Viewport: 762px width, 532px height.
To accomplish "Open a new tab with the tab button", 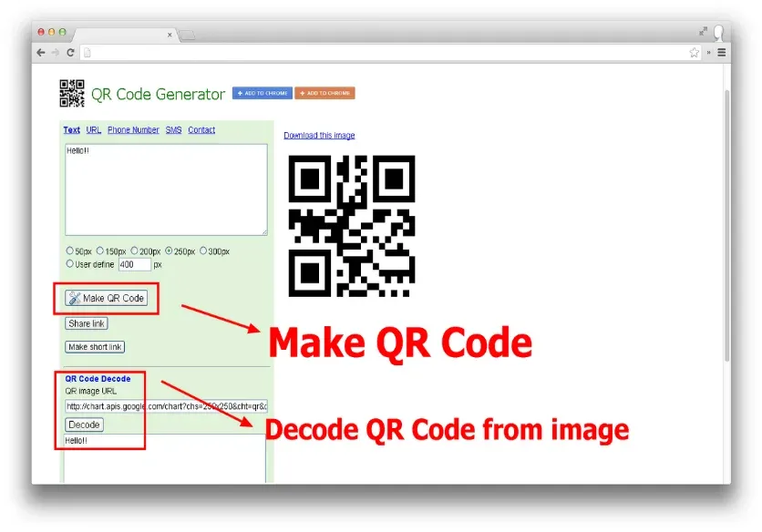I will point(187,35).
